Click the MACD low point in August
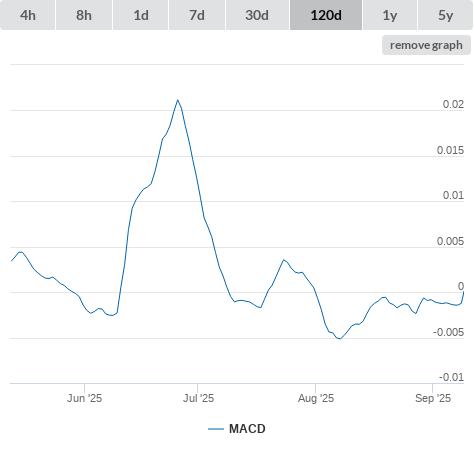474x455 pixels. point(340,339)
